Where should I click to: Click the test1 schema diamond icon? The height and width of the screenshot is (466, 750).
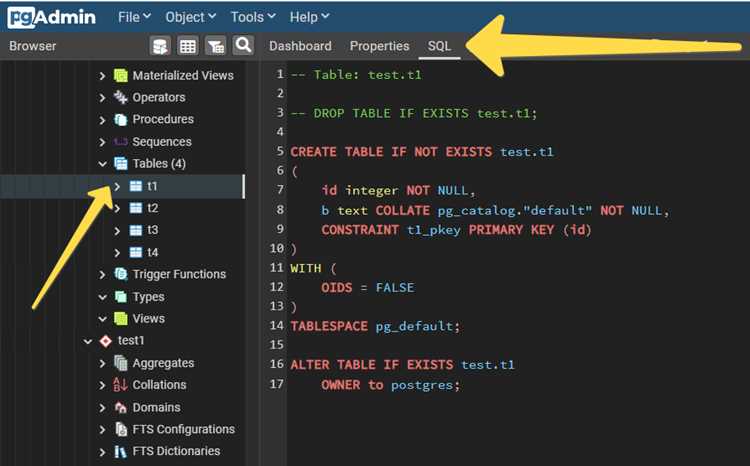click(106, 341)
